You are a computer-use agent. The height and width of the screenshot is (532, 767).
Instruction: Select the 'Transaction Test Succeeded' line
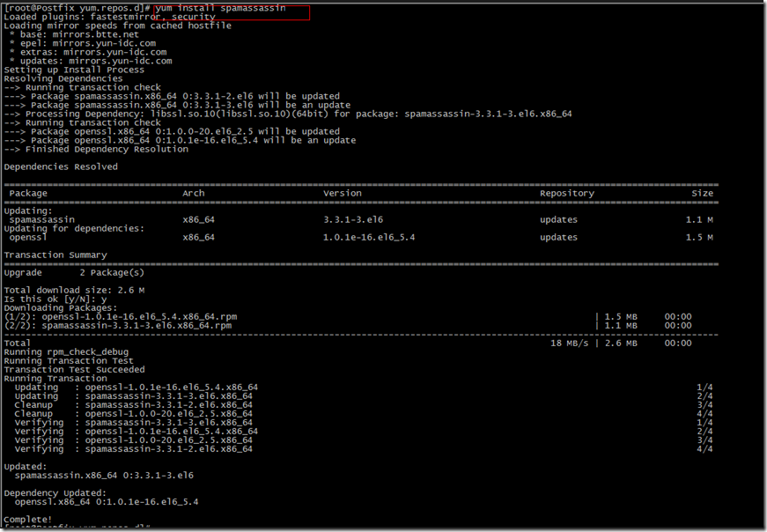(74, 369)
